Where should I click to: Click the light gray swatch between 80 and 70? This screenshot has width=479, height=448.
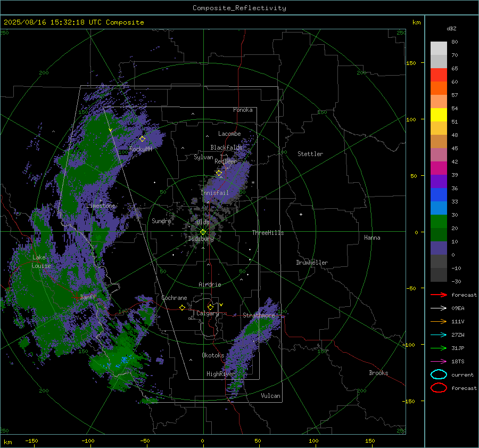click(x=439, y=48)
